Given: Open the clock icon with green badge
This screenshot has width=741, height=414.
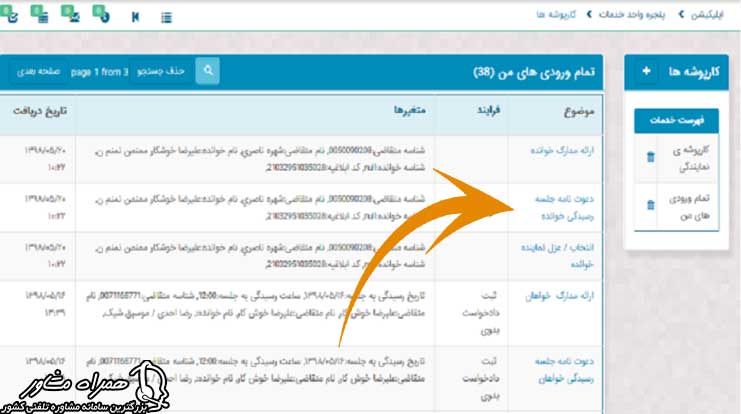Looking at the screenshot, I should tap(101, 14).
